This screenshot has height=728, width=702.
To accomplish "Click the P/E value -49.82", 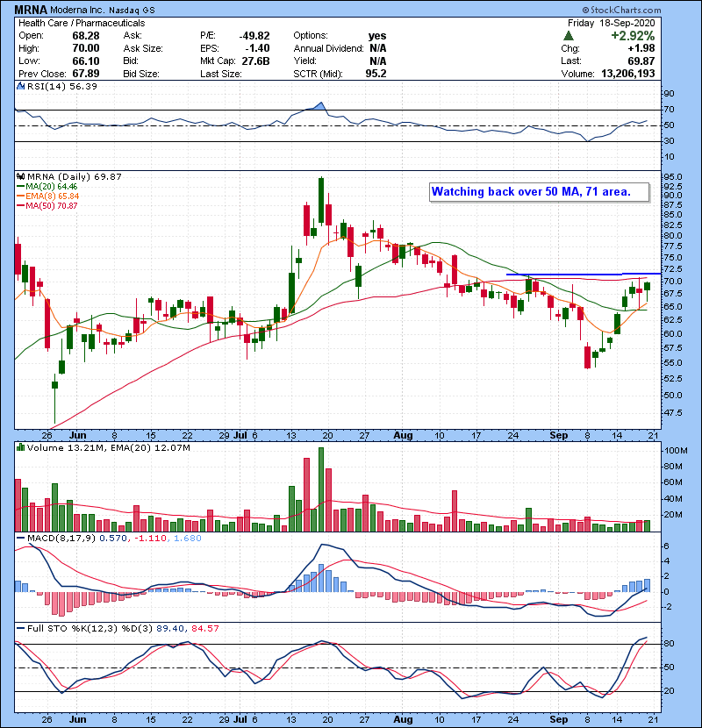I will (254, 36).
